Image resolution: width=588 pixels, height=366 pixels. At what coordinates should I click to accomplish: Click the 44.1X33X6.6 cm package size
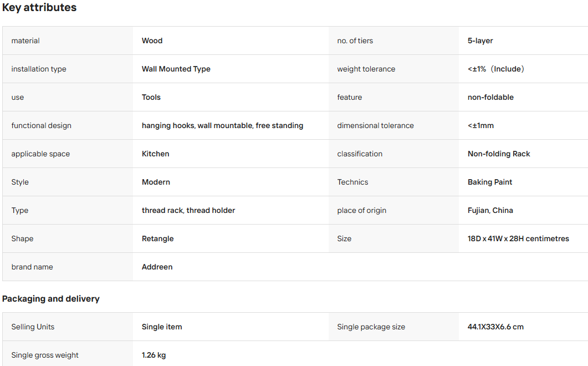tap(495, 327)
